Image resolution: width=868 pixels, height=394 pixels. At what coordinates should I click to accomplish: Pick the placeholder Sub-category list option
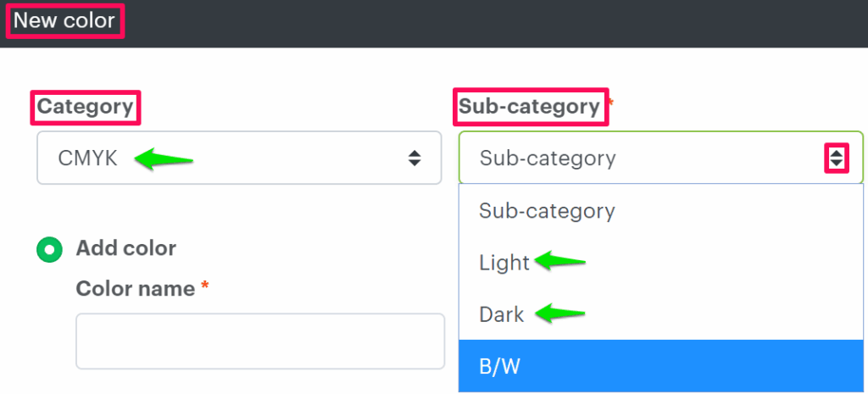[547, 210]
